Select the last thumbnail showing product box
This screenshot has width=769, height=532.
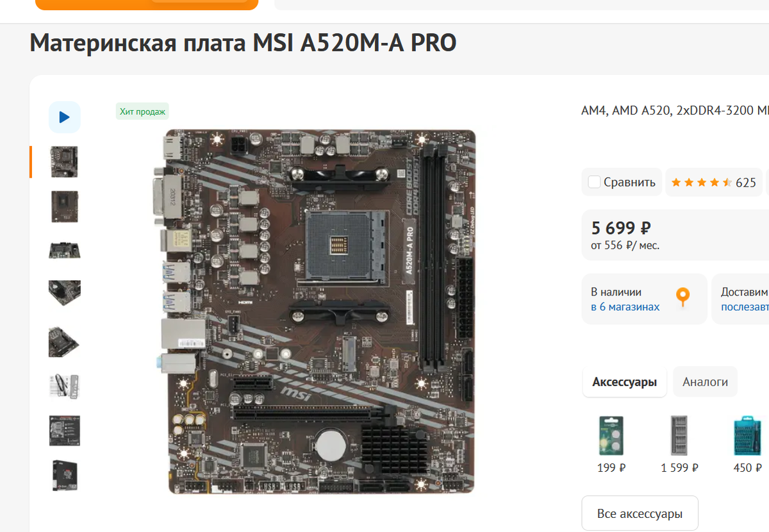pos(64,476)
